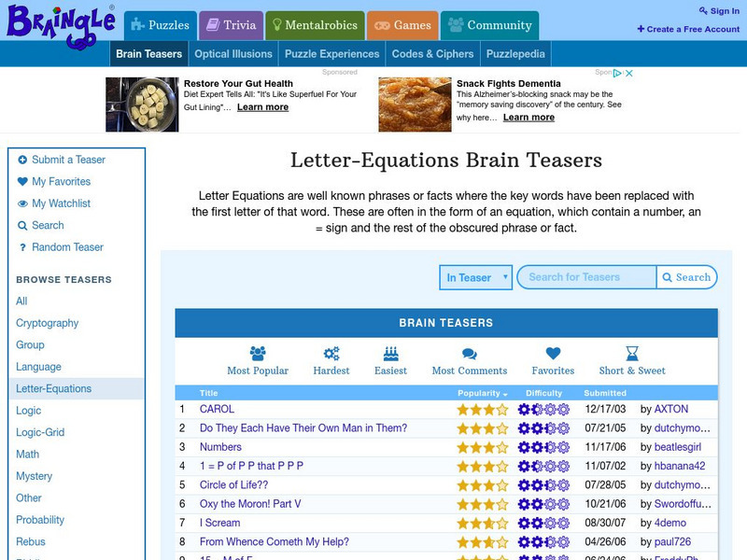Click the sidebar Search magnifier icon
Image resolution: width=747 pixels, height=560 pixels.
tap(22, 226)
